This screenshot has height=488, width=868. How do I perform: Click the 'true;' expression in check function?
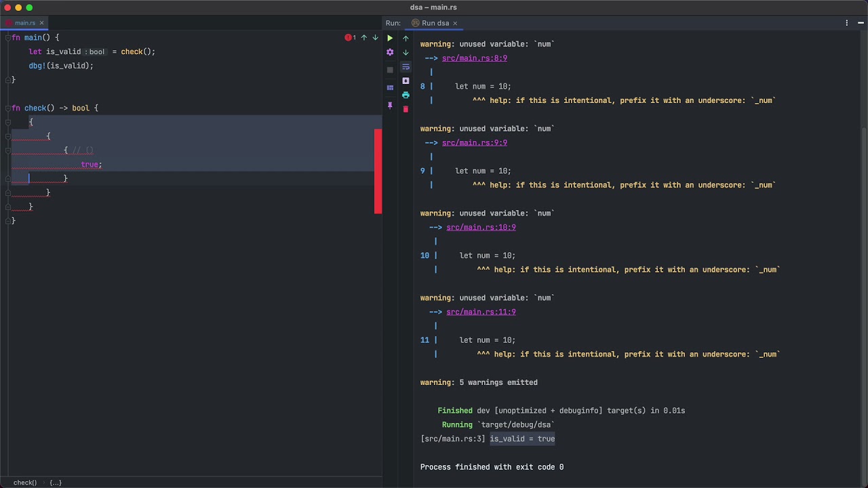92,165
